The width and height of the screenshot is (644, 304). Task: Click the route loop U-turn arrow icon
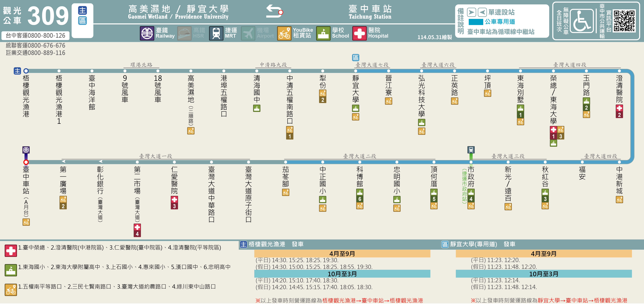point(274,11)
